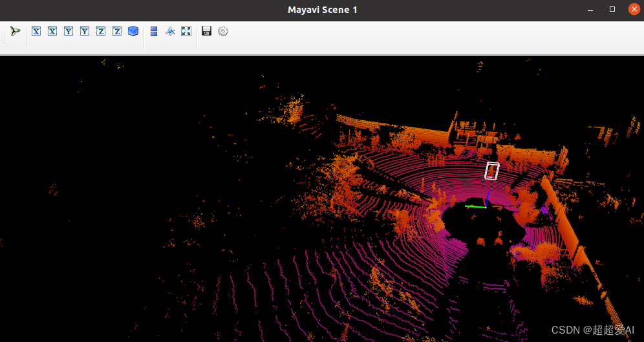
Task: Minimize the Mayavi Scene 1 window
Action: [x=590, y=10]
